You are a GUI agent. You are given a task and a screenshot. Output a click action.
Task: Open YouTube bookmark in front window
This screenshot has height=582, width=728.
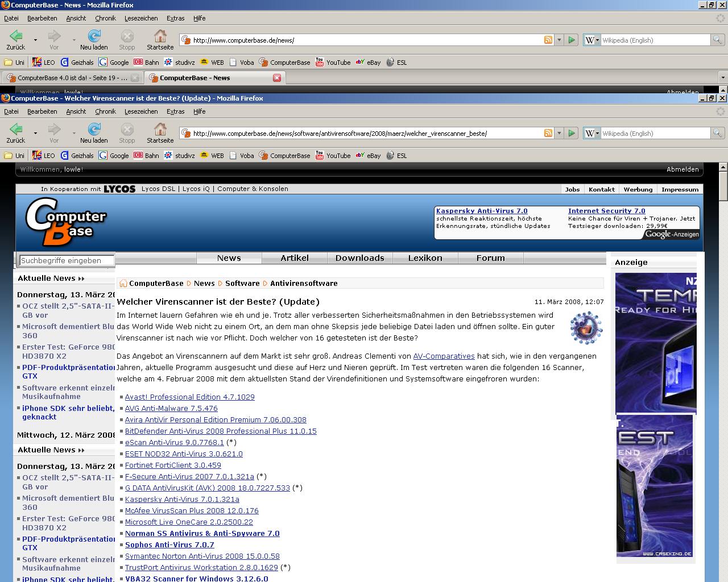click(333, 155)
